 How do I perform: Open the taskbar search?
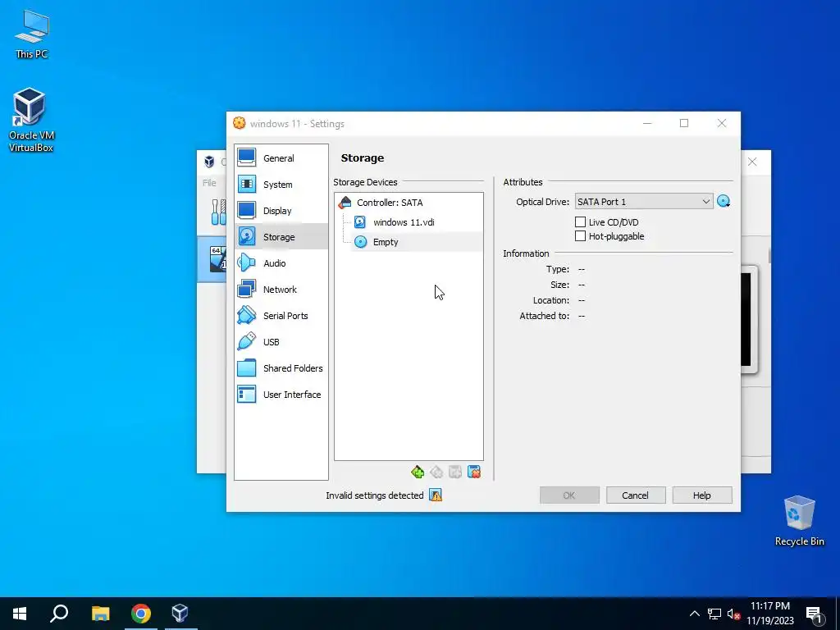click(59, 614)
